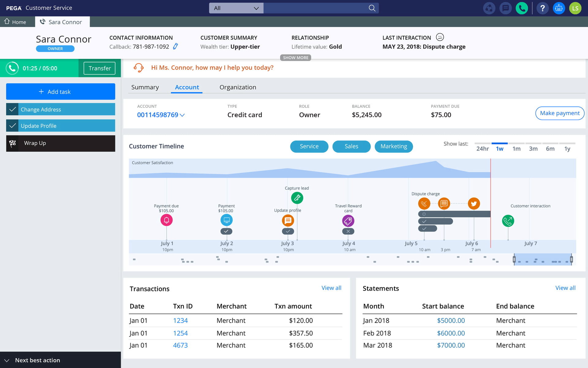Click the Make payment button
The image size is (588, 368).
coord(560,113)
